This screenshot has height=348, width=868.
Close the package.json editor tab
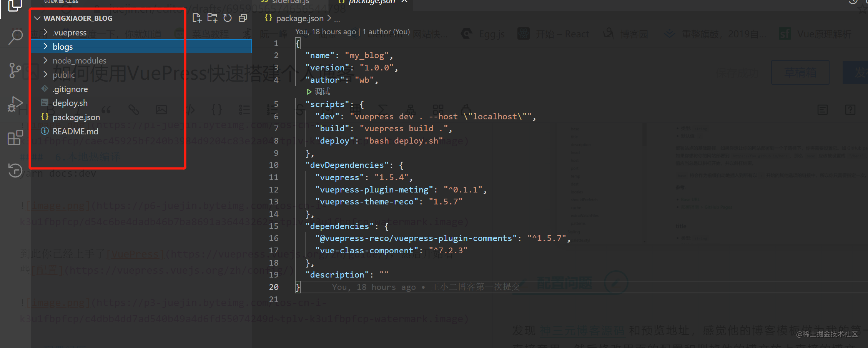click(404, 2)
